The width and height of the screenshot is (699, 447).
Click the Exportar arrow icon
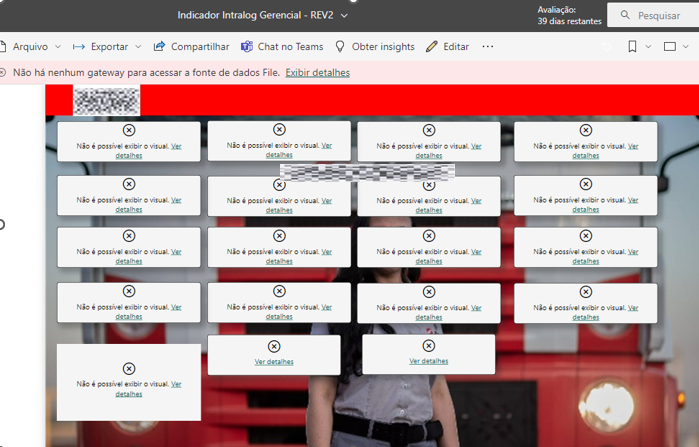click(x=79, y=47)
